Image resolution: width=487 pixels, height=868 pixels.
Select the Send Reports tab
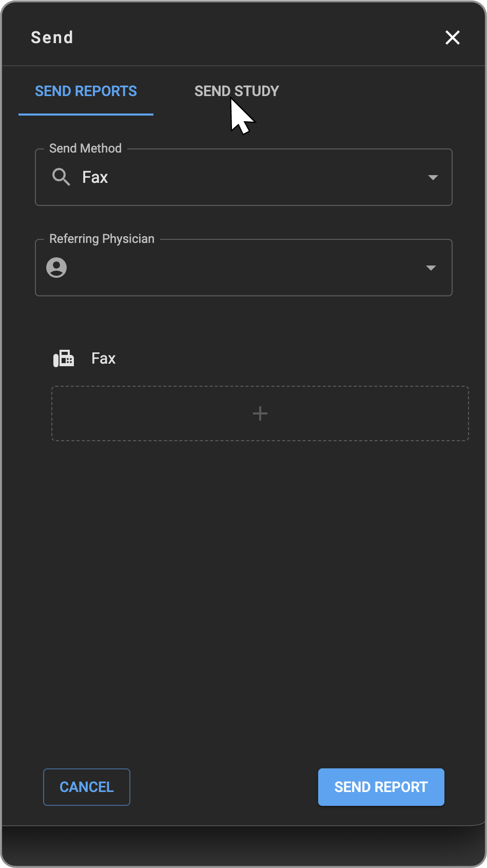click(86, 91)
